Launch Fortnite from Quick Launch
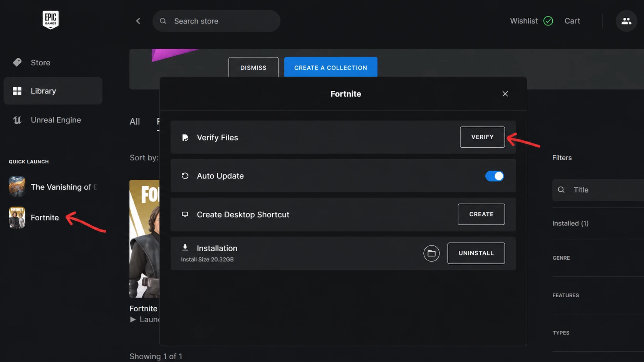 pos(45,217)
